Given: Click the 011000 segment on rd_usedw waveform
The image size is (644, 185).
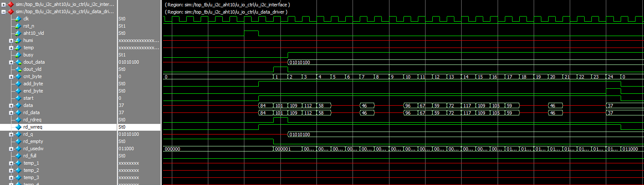Looking at the screenshot, I should pyautogui.click(x=632, y=149).
